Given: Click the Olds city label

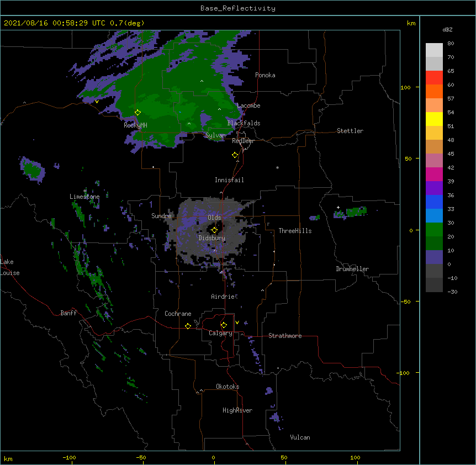Looking at the screenshot, I should (x=214, y=218).
